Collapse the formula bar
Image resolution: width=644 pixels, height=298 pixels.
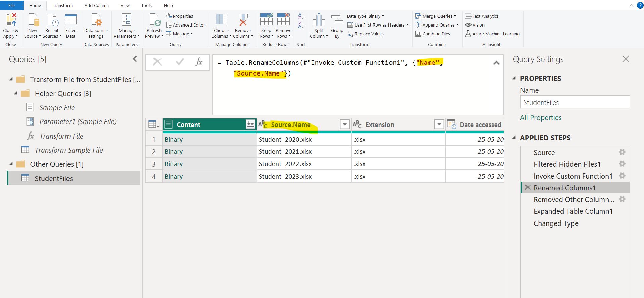coord(496,63)
